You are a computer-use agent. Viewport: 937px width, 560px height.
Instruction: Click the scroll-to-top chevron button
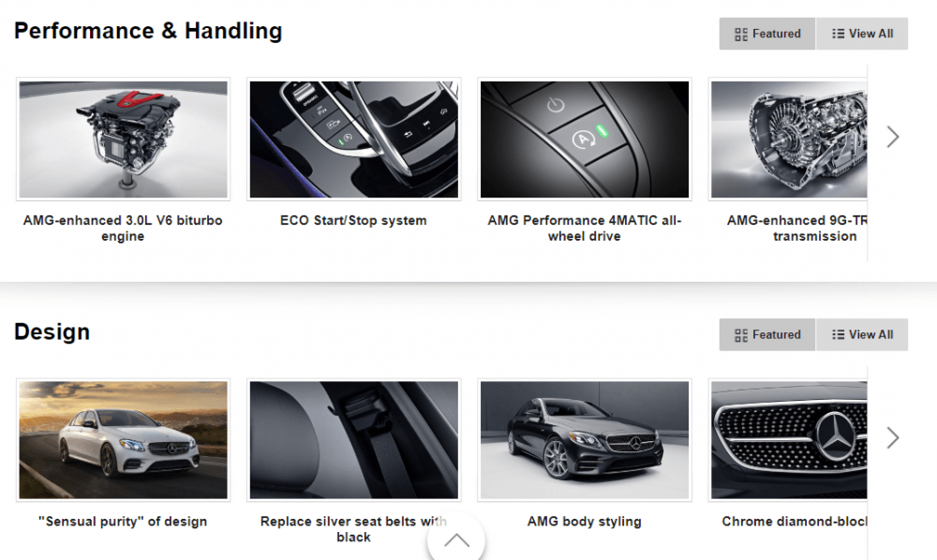pos(456,539)
